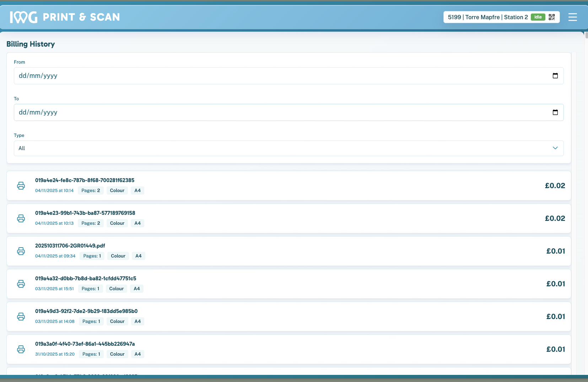Click printer icon for job 019a3a0f-4f40
The image size is (588, 382).
[x=21, y=349]
